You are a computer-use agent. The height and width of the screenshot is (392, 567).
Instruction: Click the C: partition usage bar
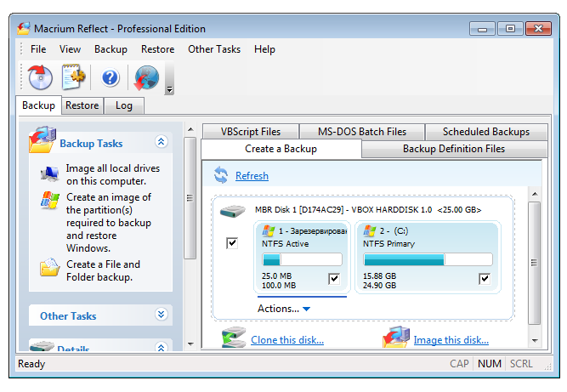point(428,259)
